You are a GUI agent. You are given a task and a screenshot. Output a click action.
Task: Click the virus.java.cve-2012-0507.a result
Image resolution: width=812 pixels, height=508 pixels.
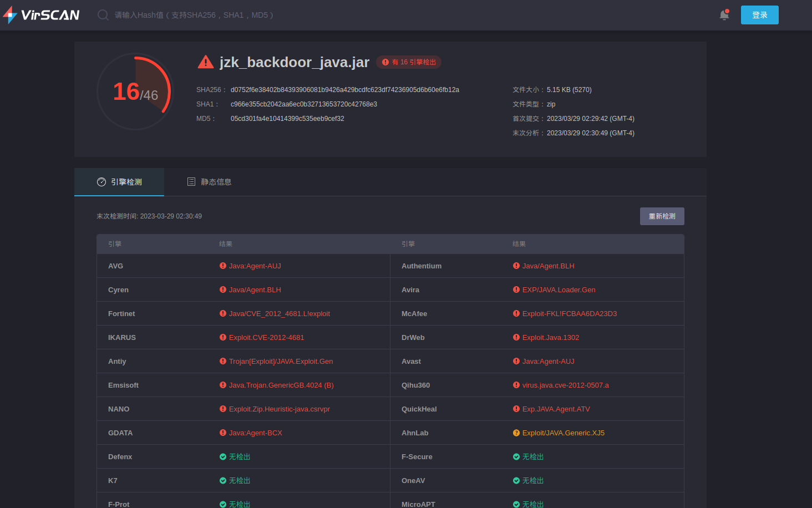tap(566, 385)
